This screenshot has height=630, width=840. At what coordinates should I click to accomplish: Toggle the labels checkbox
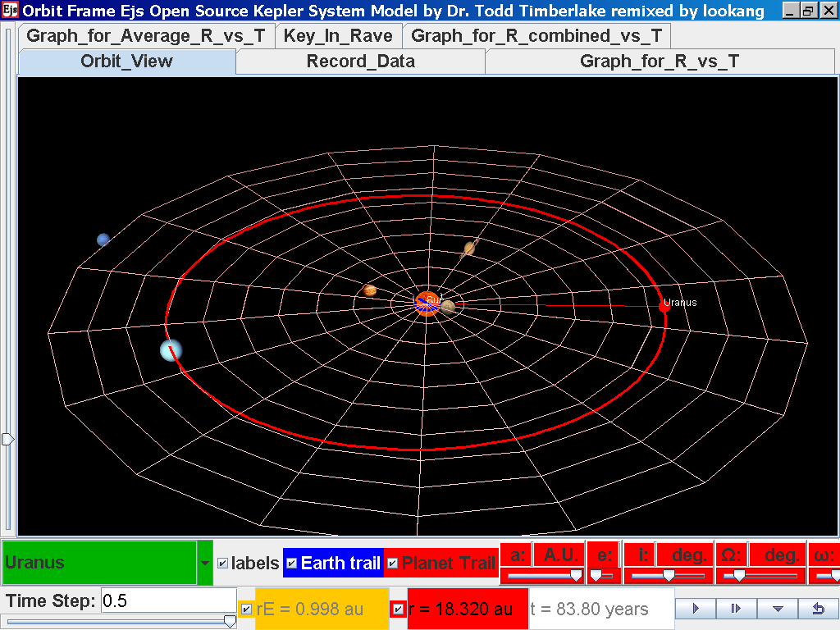222,564
